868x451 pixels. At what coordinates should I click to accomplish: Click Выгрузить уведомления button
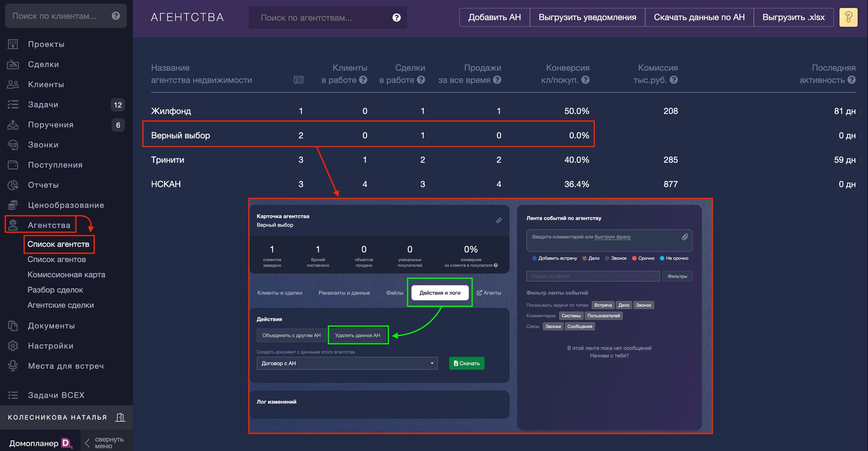pyautogui.click(x=587, y=17)
